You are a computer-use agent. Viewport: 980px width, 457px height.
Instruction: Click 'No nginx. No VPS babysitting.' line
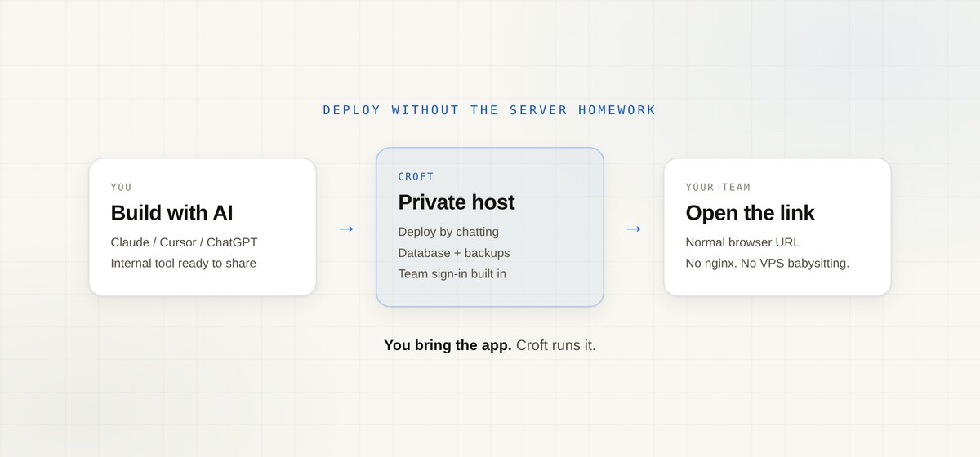(x=768, y=264)
